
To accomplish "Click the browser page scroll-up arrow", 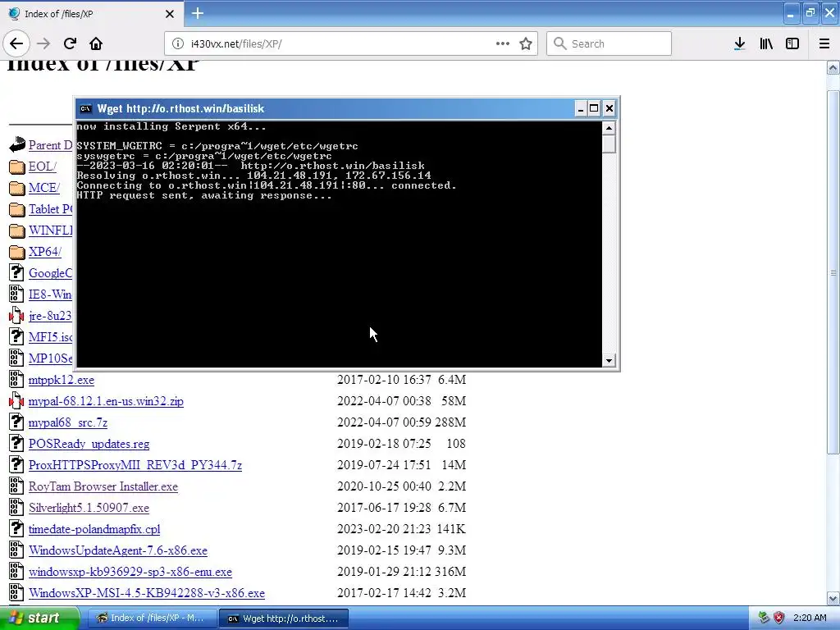I will [x=833, y=68].
